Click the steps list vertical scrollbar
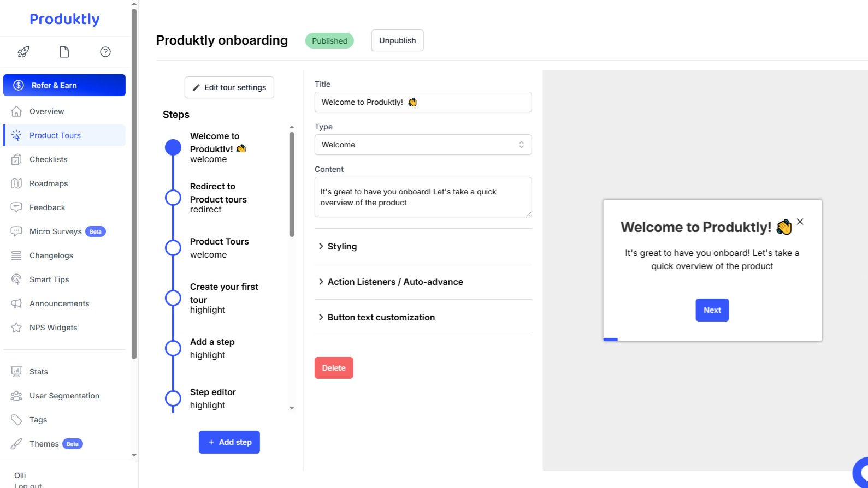This screenshot has width=868, height=488. click(292, 185)
